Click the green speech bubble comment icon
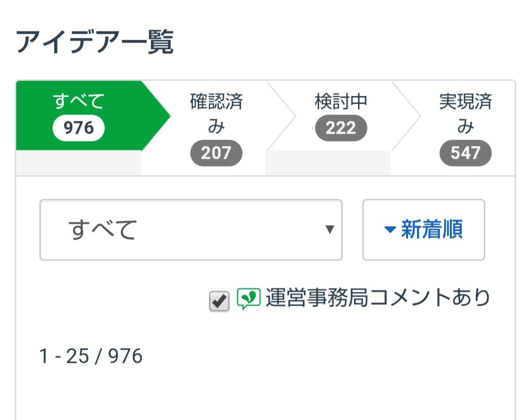This screenshot has height=420, width=531. (248, 299)
